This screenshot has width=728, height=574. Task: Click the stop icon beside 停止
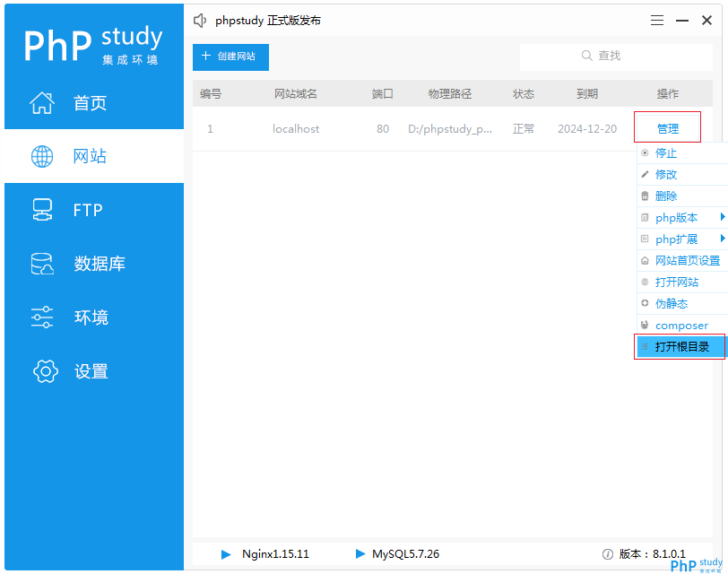click(x=645, y=152)
